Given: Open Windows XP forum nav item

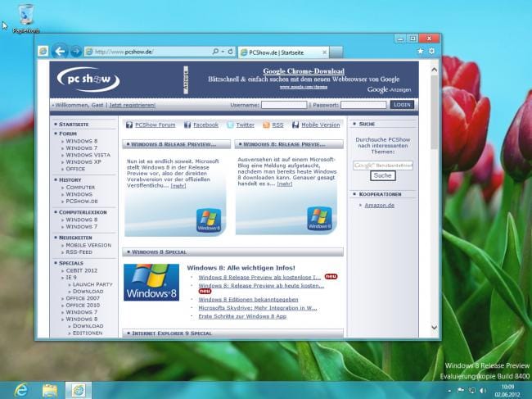Looking at the screenshot, I should pos(83,162).
